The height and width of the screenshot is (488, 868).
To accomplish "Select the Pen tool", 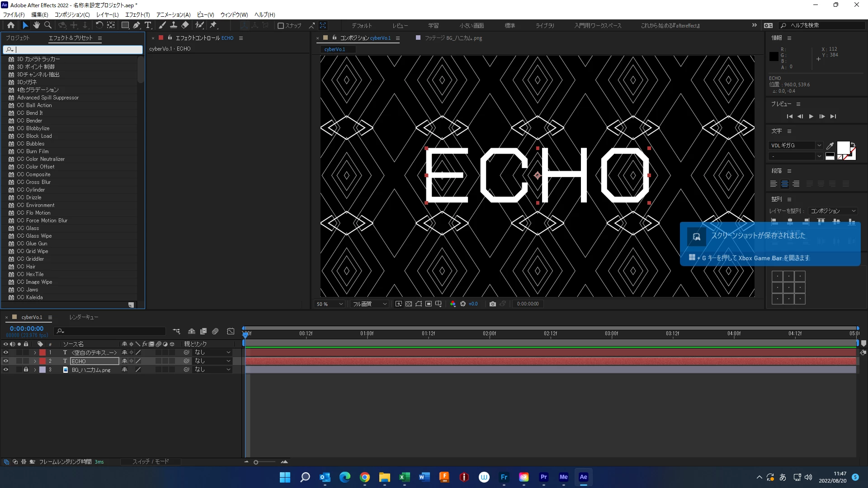I will pyautogui.click(x=137, y=25).
